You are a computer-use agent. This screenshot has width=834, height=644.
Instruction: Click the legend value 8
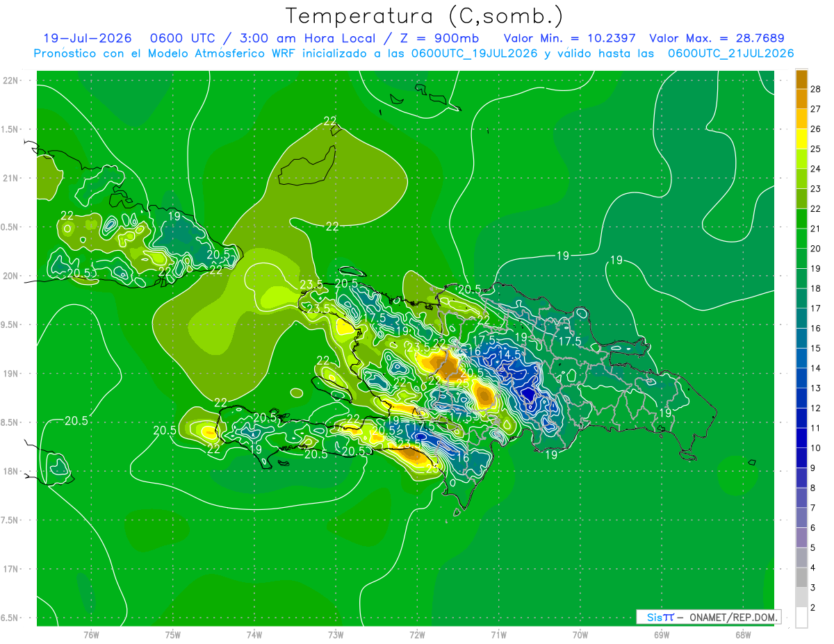(x=813, y=488)
